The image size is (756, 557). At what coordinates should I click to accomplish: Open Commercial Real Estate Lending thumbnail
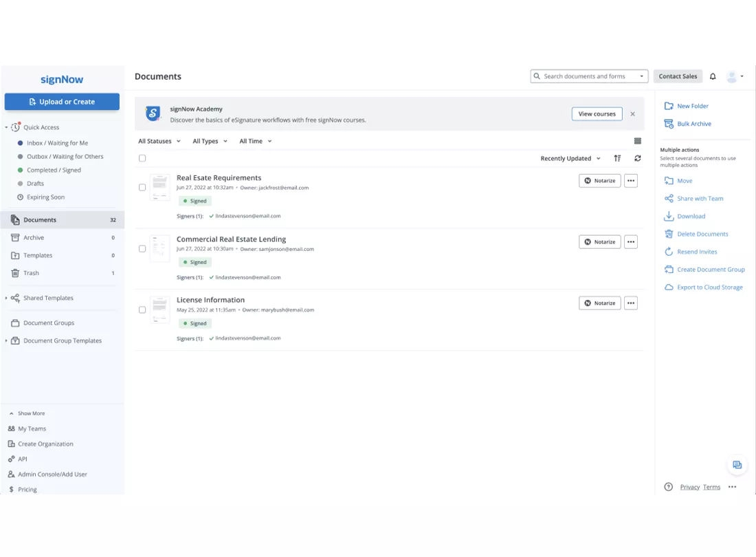(x=159, y=249)
